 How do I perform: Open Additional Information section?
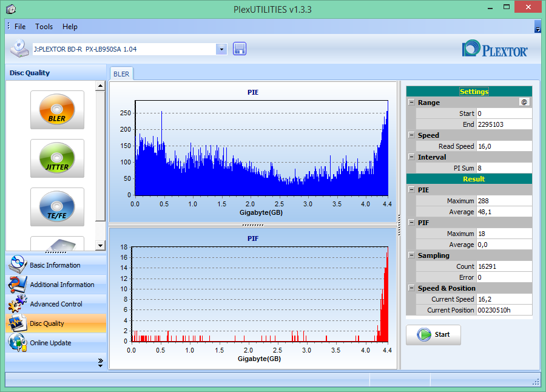[56, 285]
